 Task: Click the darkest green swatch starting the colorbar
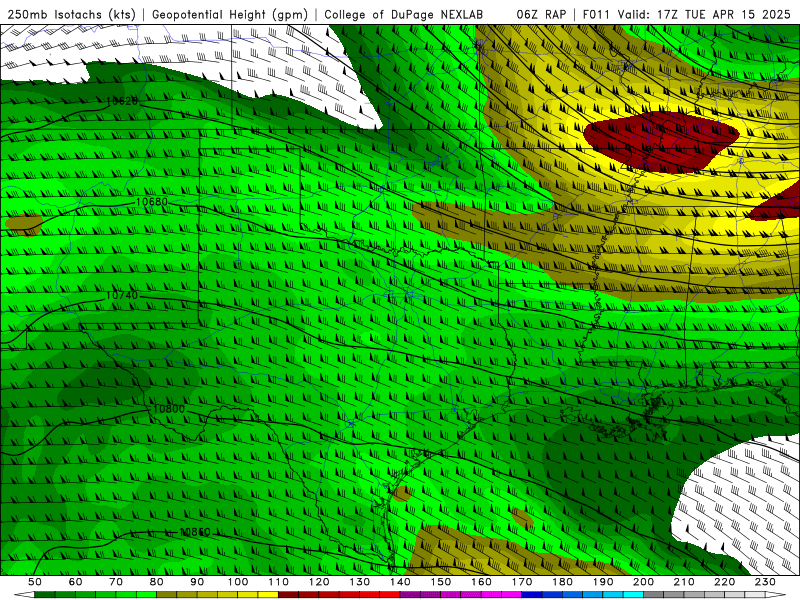click(45, 595)
